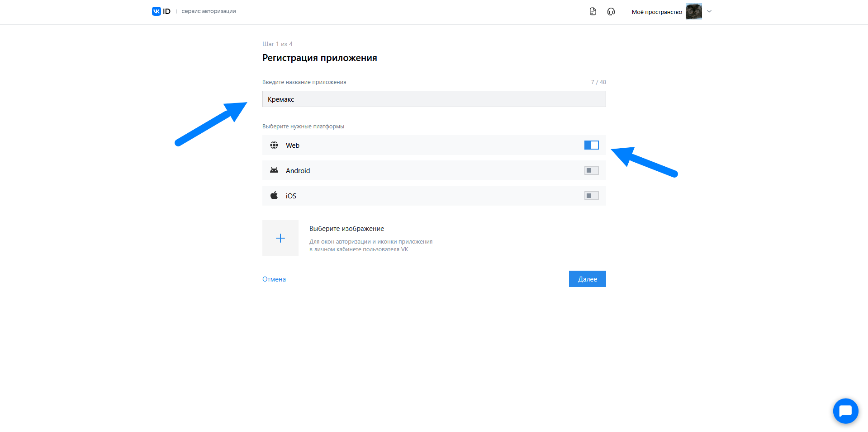Click the user avatar thumbnail
This screenshot has height=432, width=868.
coord(693,11)
